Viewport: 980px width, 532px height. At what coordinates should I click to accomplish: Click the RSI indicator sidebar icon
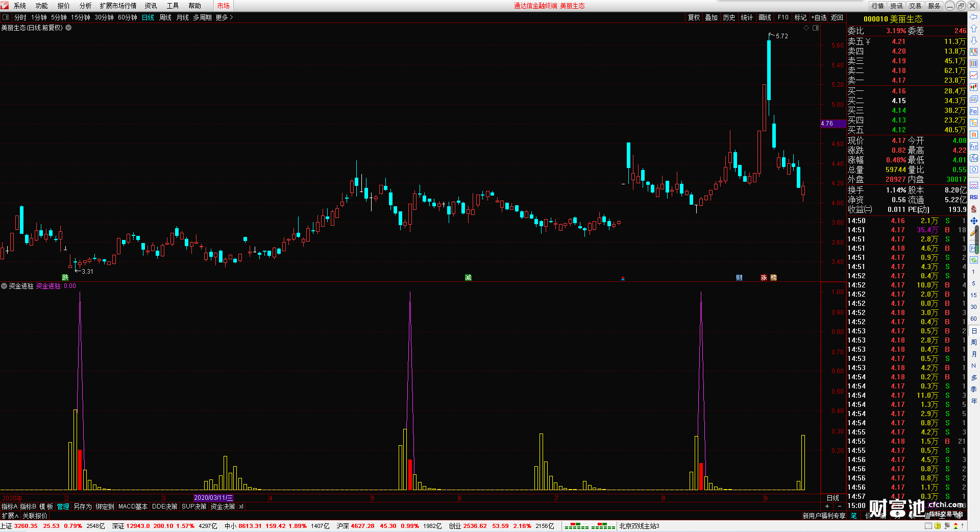[x=973, y=197]
